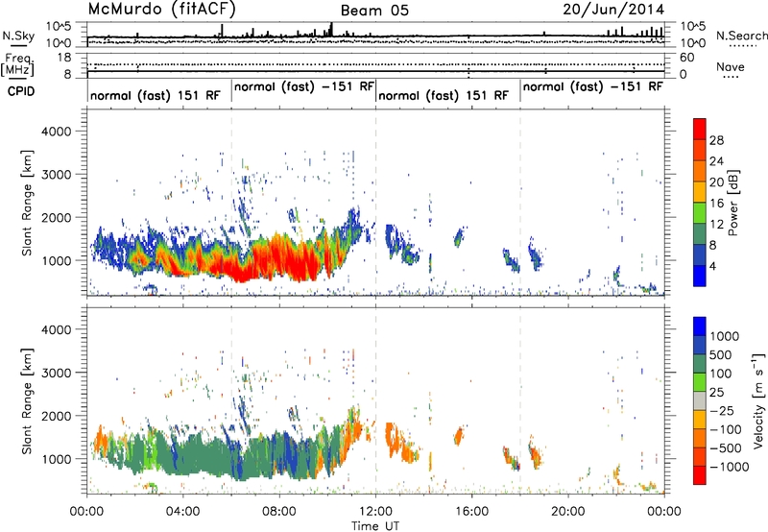Click the "28" tick on Power color bar
The image size is (768, 532).
pos(716,140)
